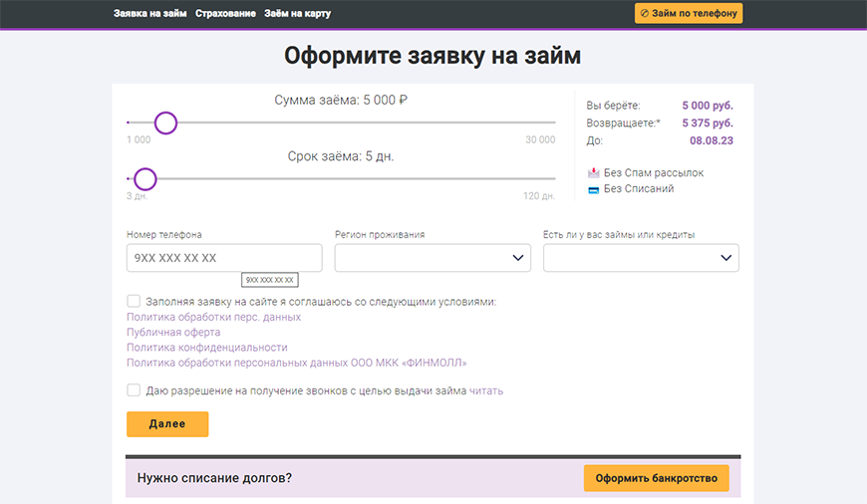This screenshot has height=504, width=867.
Task: Click the читать link next to calls permission
Action: (x=486, y=391)
